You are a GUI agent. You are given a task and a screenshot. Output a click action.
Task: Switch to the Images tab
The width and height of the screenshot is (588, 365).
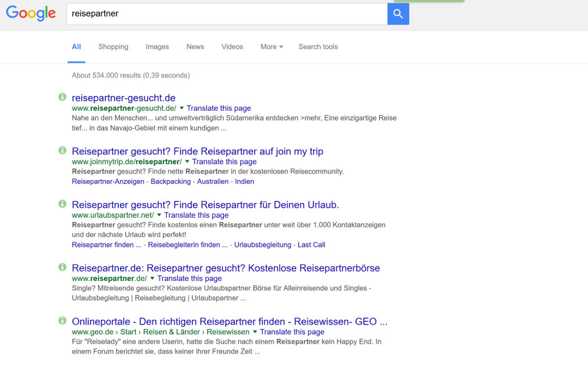pos(157,47)
